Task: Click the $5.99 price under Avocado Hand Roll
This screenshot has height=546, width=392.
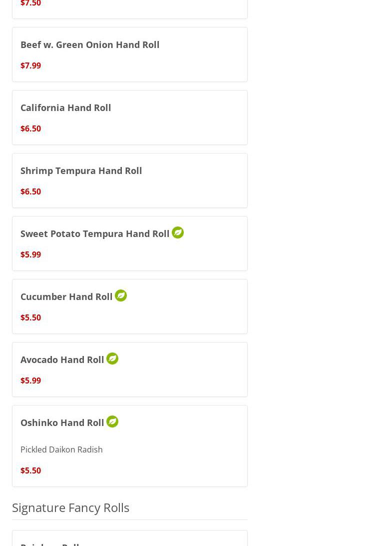Action: pos(31,380)
